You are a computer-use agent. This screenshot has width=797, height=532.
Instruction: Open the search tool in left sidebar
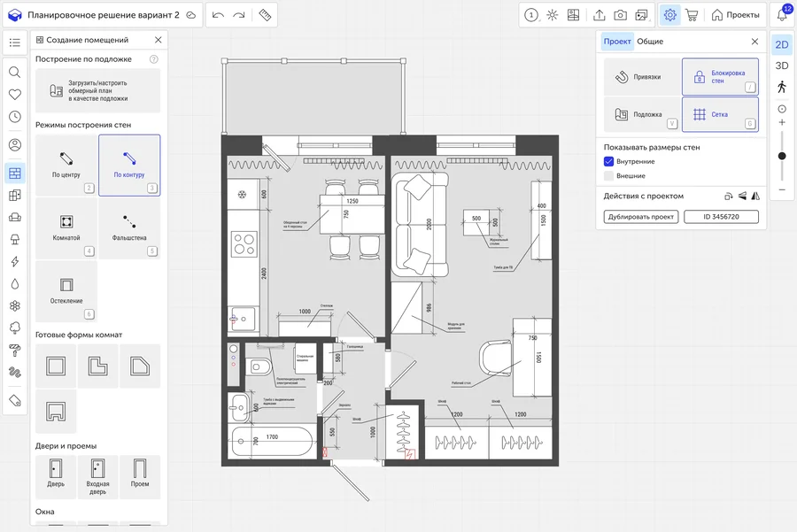click(15, 73)
